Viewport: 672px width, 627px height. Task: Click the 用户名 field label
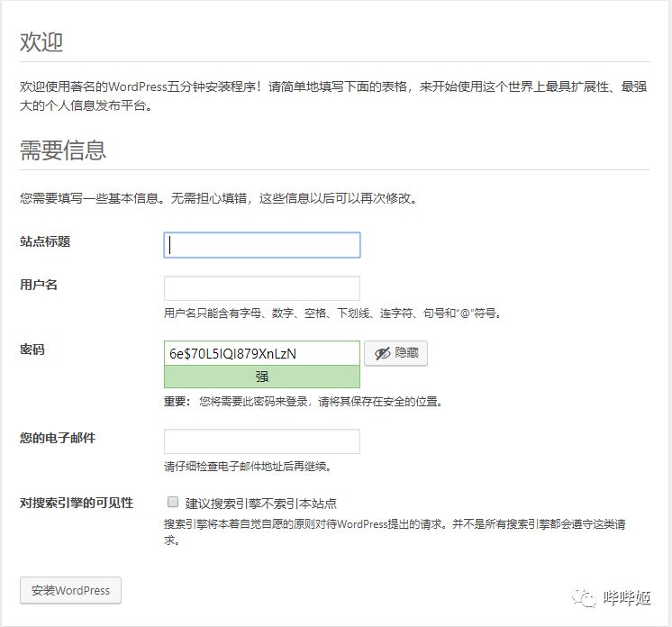(x=39, y=285)
